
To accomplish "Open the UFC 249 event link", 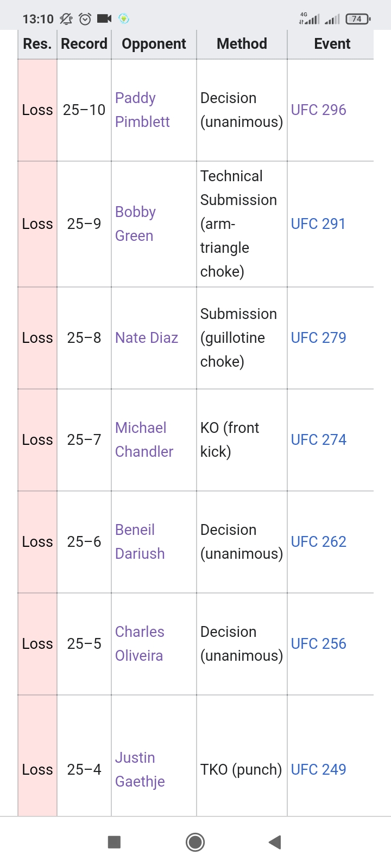I will coord(318,769).
